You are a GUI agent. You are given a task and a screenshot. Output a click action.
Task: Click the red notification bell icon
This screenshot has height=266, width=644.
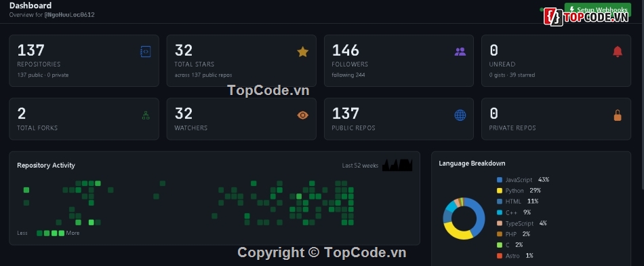(618, 52)
